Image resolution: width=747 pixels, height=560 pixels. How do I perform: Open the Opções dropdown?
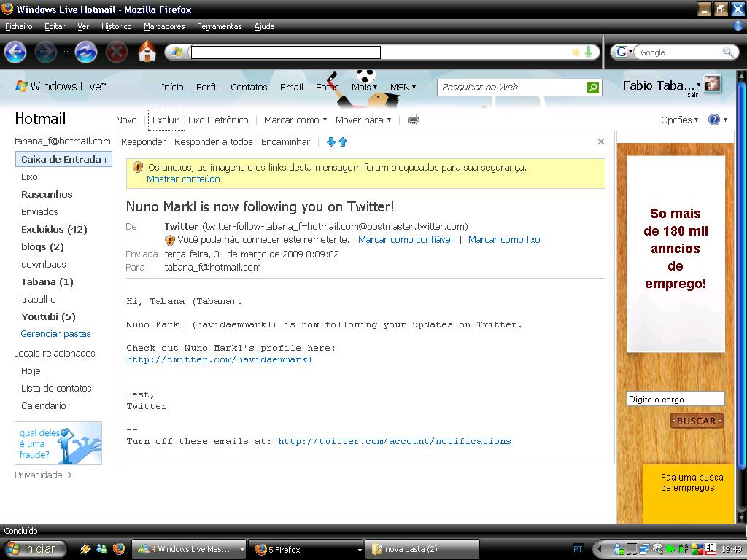pyautogui.click(x=679, y=120)
